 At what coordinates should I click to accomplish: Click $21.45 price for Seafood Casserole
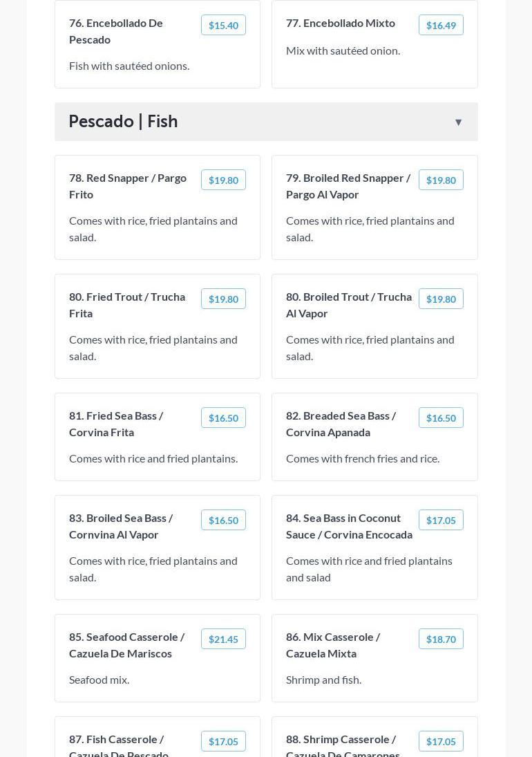pyautogui.click(x=223, y=639)
